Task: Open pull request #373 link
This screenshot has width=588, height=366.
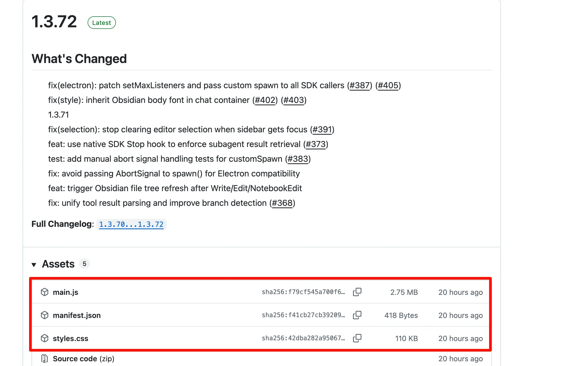Action: pos(316,144)
